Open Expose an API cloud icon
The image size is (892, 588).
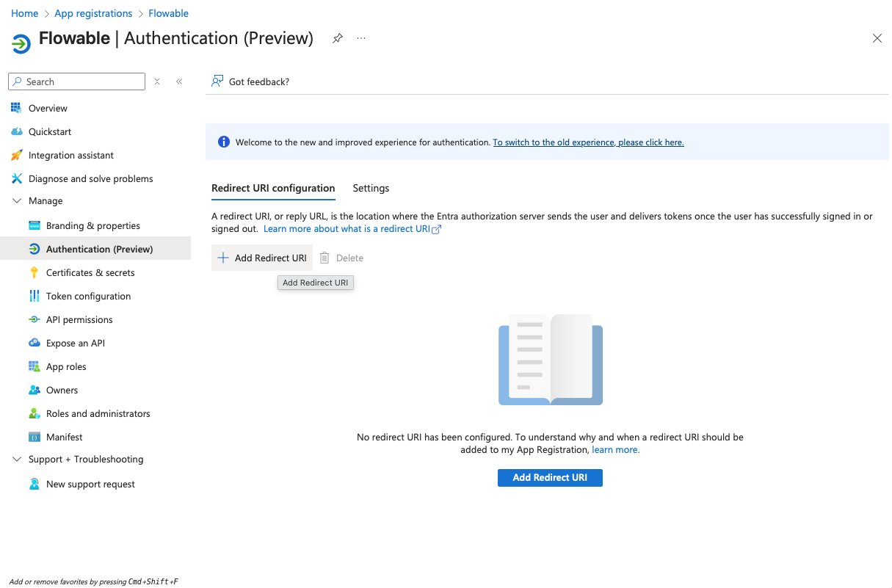[34, 343]
